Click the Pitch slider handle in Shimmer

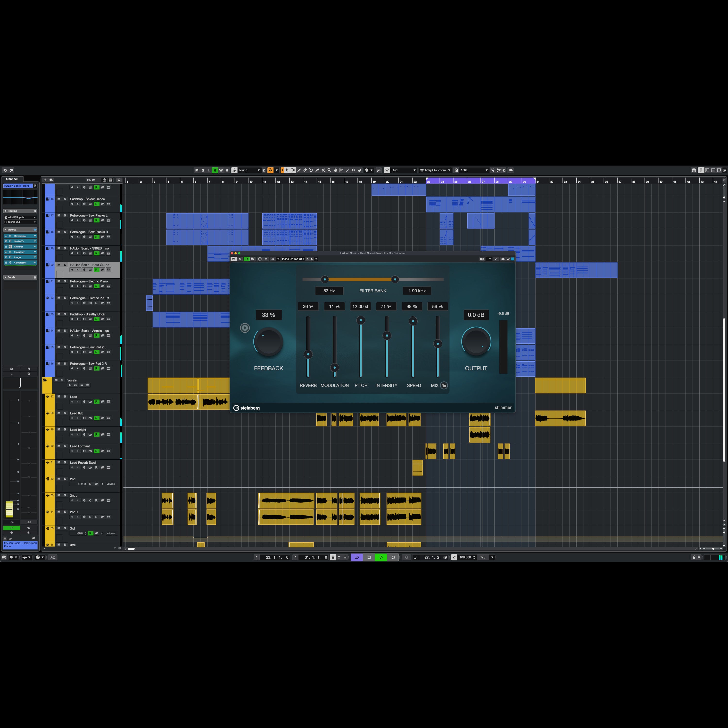(x=361, y=320)
